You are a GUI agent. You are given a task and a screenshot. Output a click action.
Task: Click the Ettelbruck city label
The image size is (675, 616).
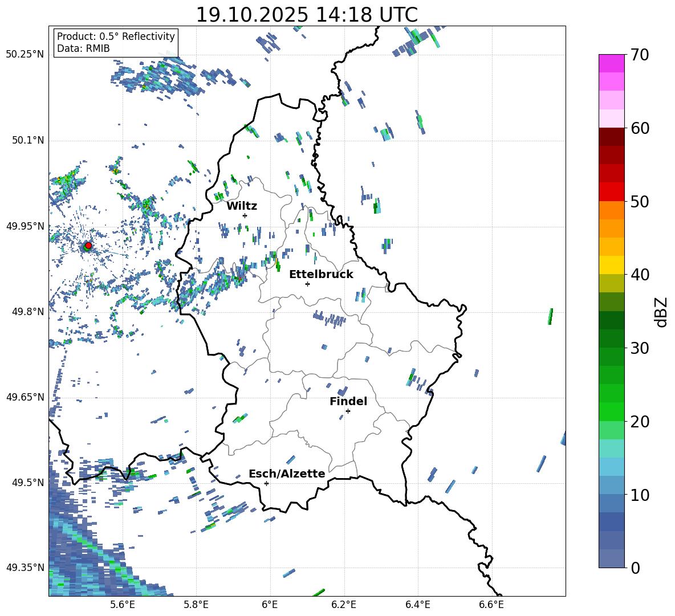point(320,274)
